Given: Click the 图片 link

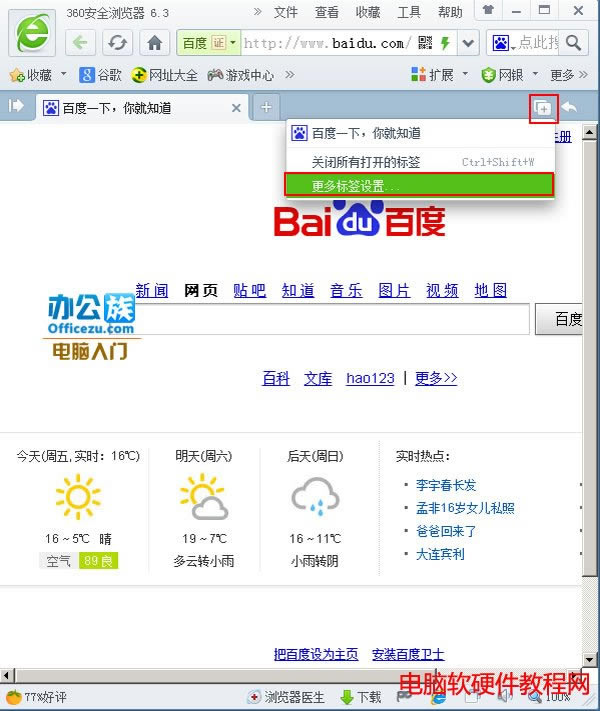Looking at the screenshot, I should click(394, 290).
